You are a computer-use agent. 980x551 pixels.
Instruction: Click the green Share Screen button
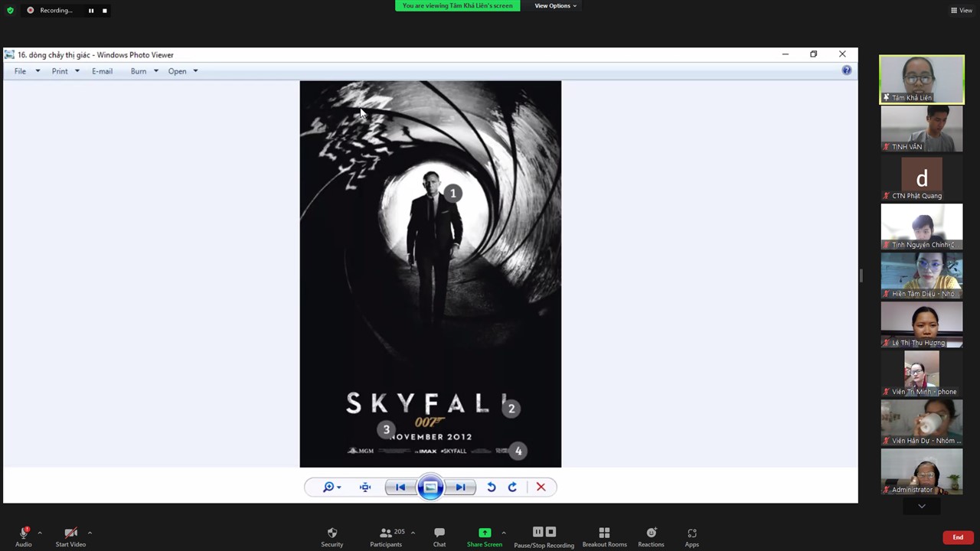click(485, 536)
